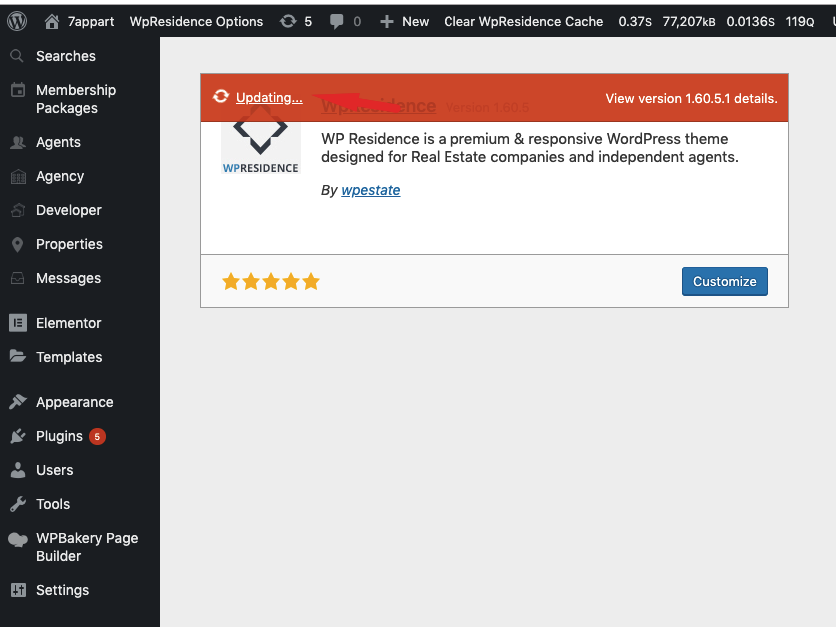Open the Templates menu item
836x627 pixels.
[x=69, y=357]
